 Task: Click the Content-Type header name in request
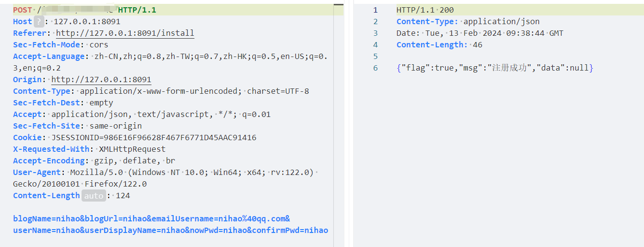click(41, 91)
